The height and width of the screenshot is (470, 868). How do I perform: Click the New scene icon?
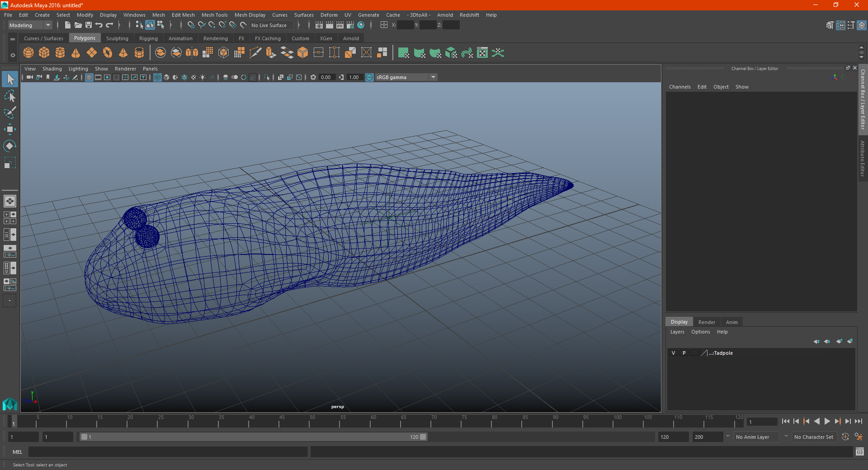[67, 25]
